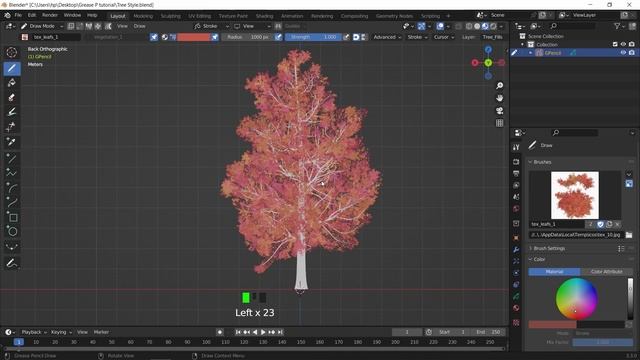Open the File menu
This screenshot has height=360, width=640.
[18, 15]
